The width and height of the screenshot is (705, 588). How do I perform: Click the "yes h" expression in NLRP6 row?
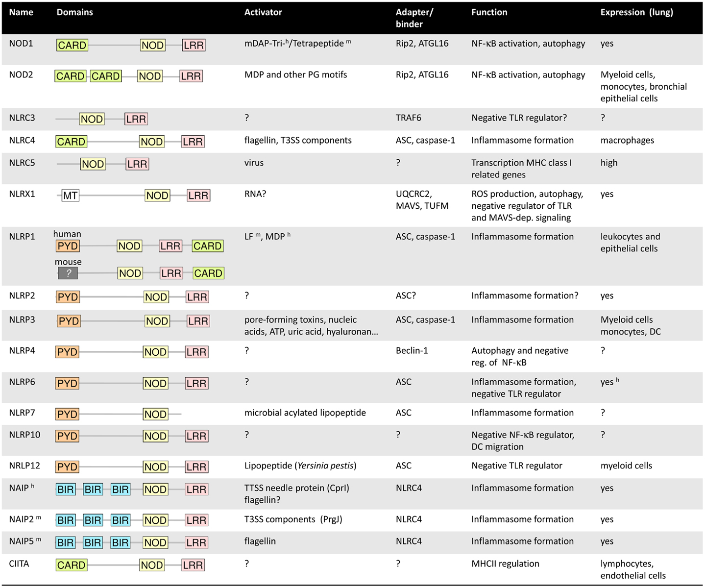[x=610, y=381]
